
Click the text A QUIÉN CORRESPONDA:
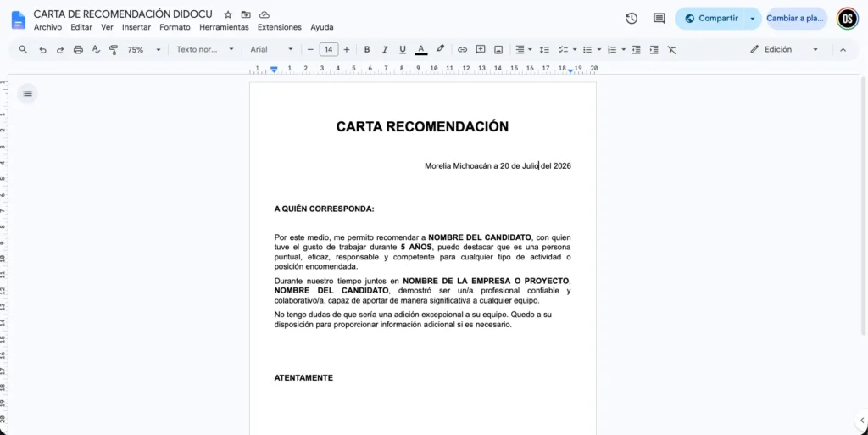coord(325,209)
